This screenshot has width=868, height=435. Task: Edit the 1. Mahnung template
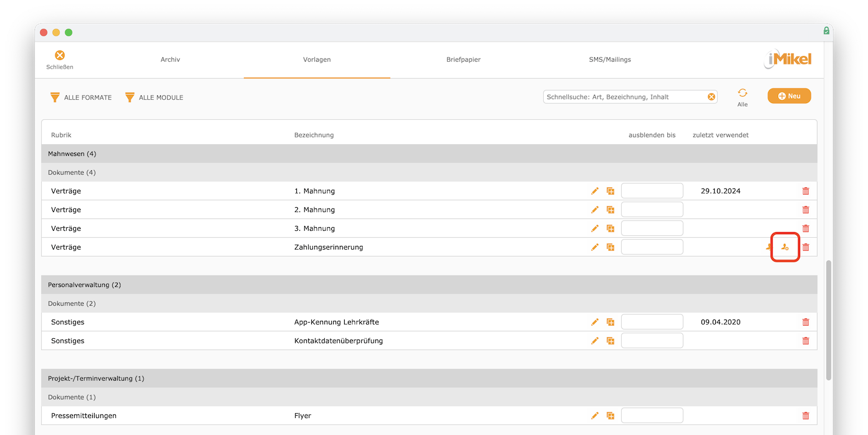(595, 191)
